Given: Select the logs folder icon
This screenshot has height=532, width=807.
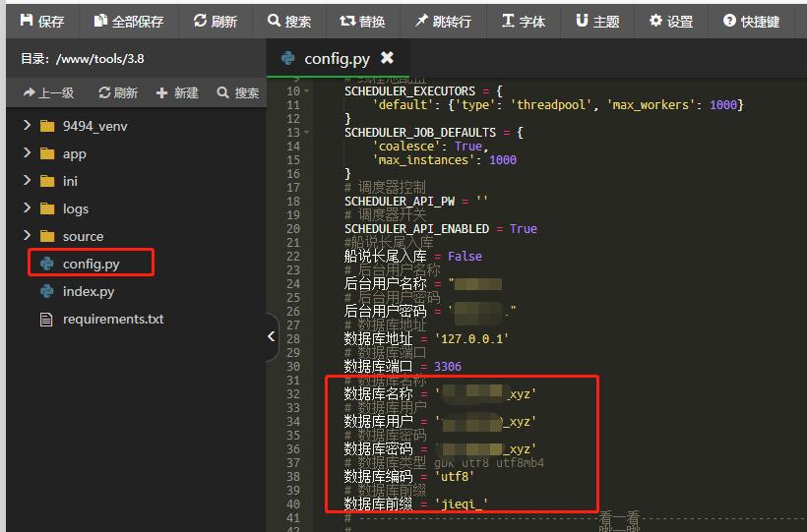Looking at the screenshot, I should (x=47, y=208).
